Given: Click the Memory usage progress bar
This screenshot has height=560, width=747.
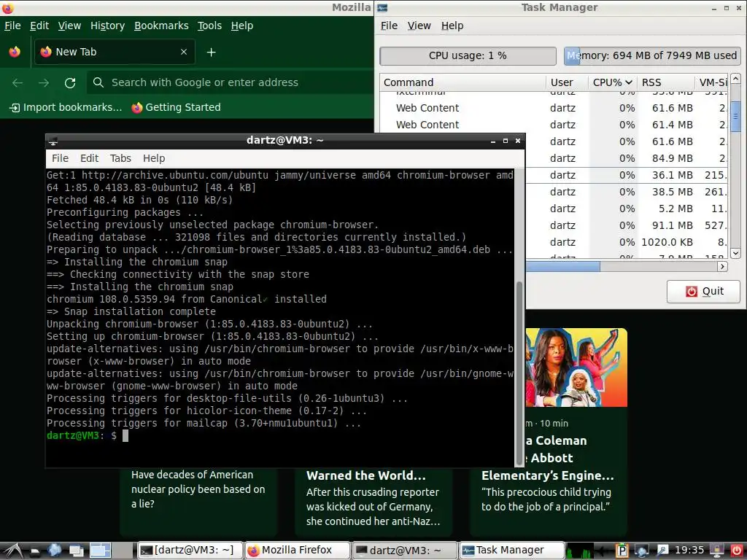Looking at the screenshot, I should 652,55.
